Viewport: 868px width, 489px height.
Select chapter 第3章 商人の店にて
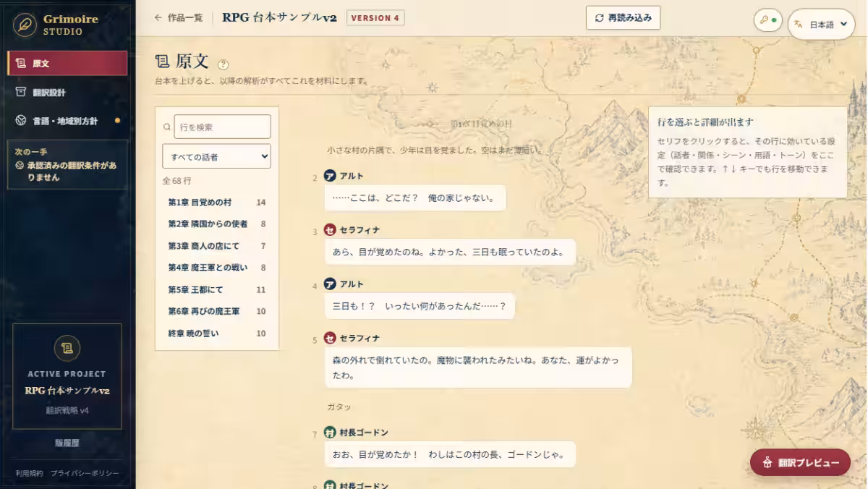coord(216,245)
